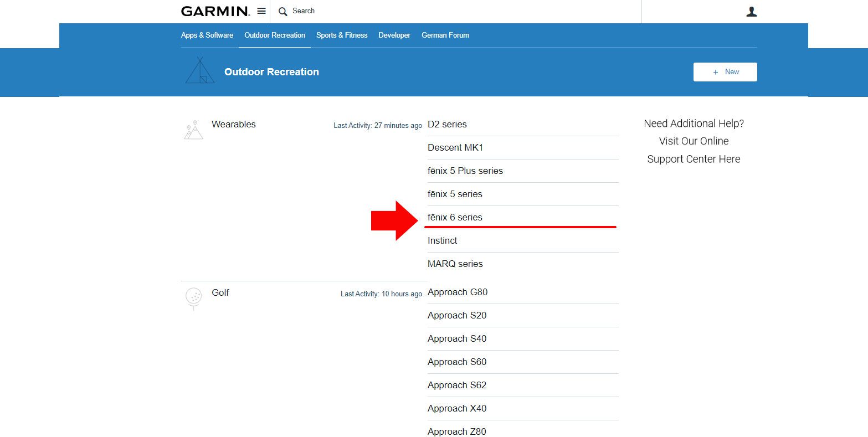Image resolution: width=868 pixels, height=437 pixels.
Task: Open the Golf category
Action: click(220, 292)
